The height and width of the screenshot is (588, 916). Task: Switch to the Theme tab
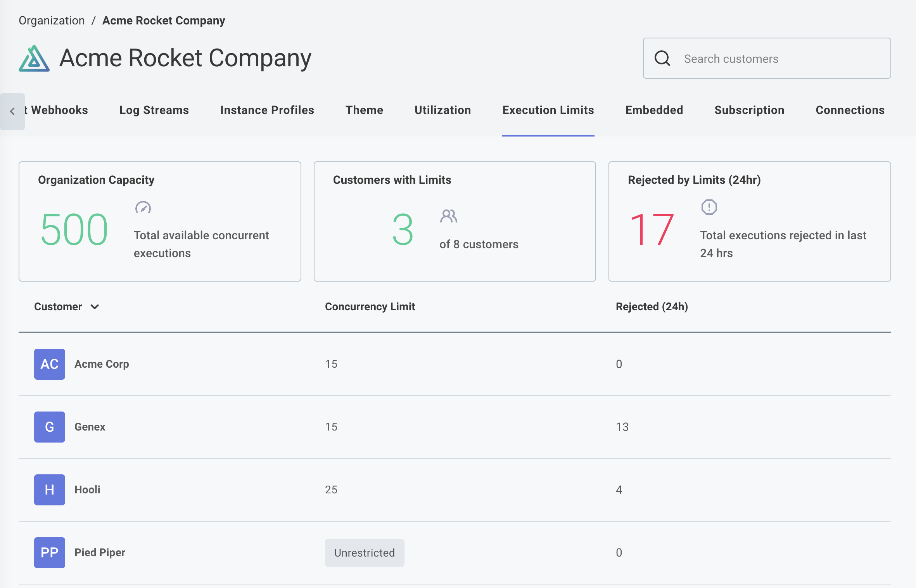point(364,110)
